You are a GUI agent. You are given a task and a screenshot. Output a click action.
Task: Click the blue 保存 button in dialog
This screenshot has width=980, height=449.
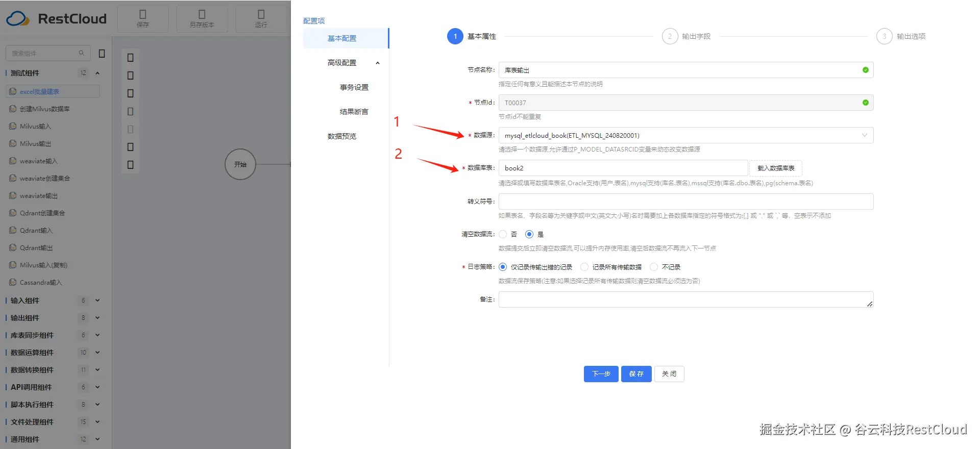click(x=636, y=374)
